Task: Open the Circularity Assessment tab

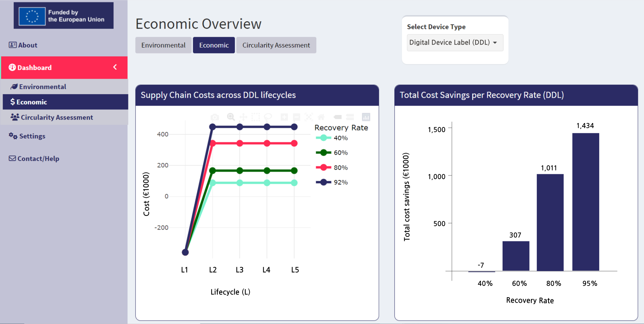Action: 276,45
